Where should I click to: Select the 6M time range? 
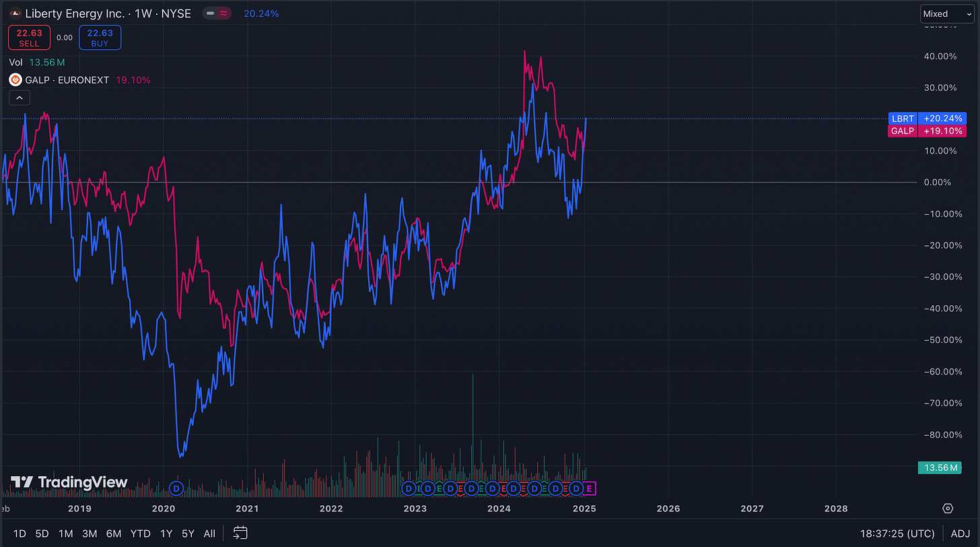[114, 534]
